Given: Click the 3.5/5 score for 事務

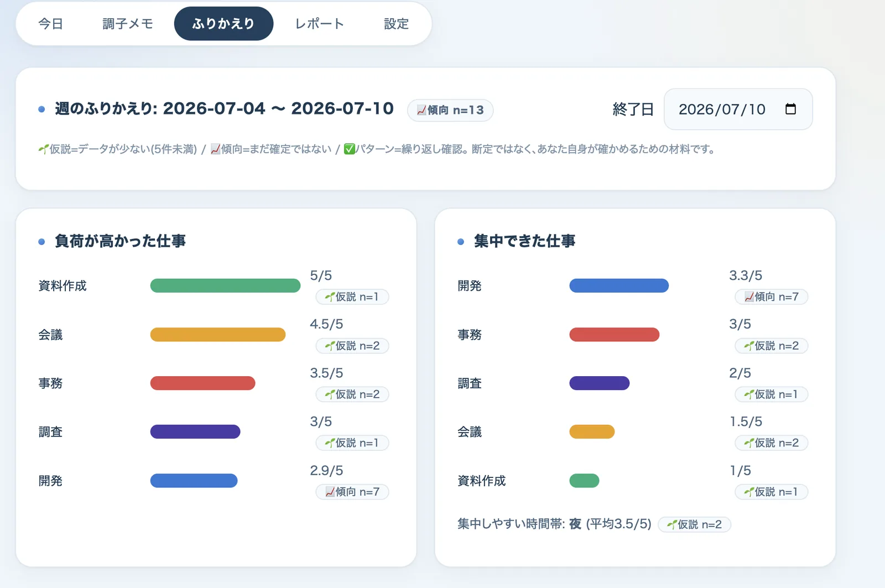Looking at the screenshot, I should tap(326, 373).
